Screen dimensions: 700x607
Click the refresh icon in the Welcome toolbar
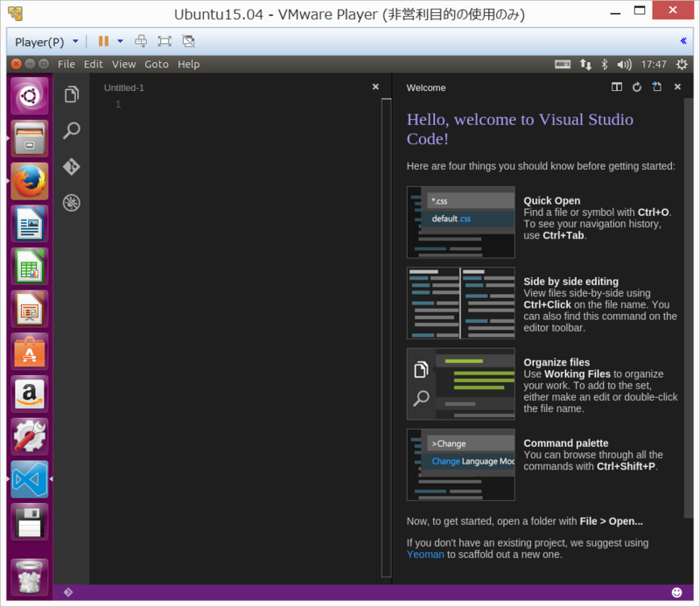point(637,87)
